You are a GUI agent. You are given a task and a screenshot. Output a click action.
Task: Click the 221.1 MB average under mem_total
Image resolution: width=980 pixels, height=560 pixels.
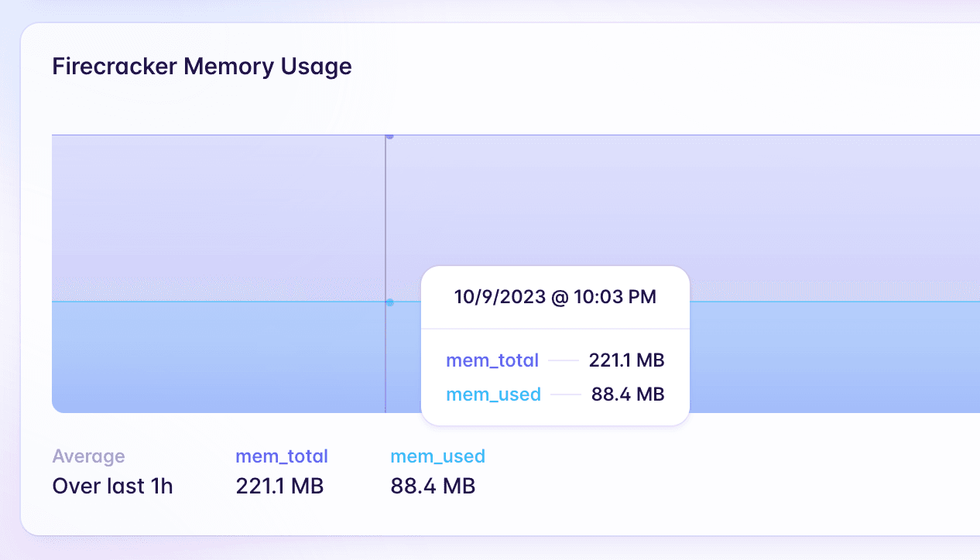[279, 487]
